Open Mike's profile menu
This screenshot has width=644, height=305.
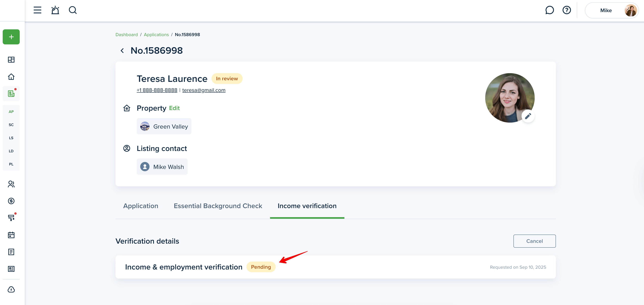(x=612, y=10)
